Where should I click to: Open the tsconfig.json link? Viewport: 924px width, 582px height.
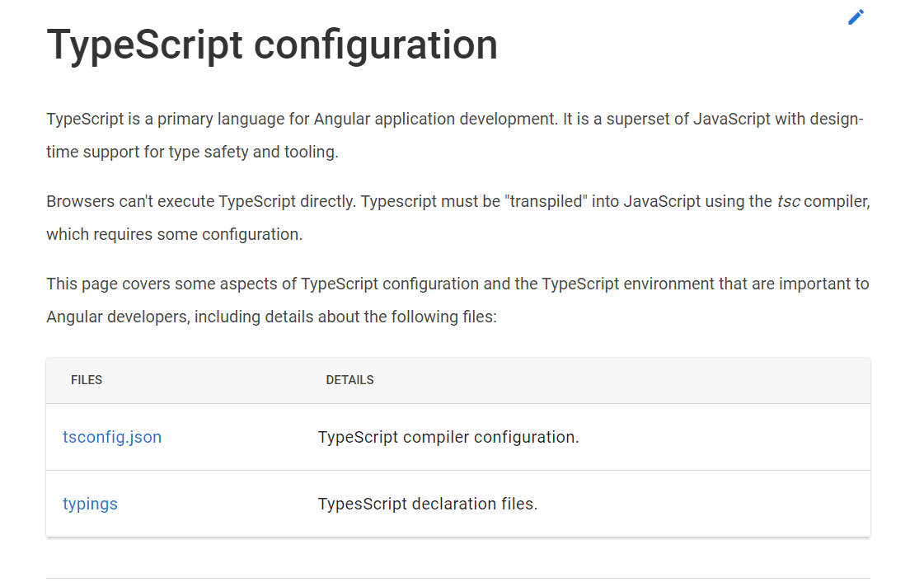point(112,437)
